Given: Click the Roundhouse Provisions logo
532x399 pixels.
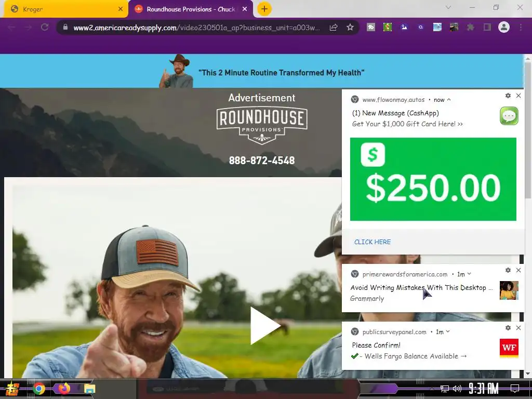Looking at the screenshot, I should (x=262, y=126).
